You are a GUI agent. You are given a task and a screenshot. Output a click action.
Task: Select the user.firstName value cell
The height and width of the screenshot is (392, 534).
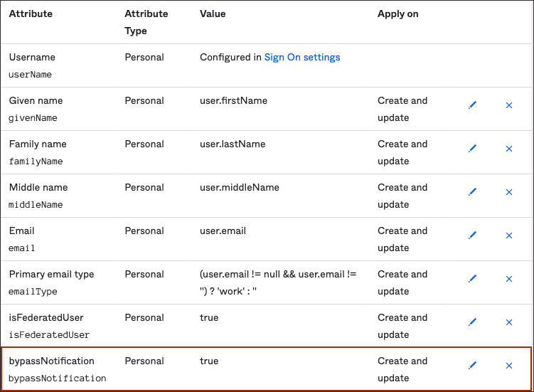pos(233,101)
